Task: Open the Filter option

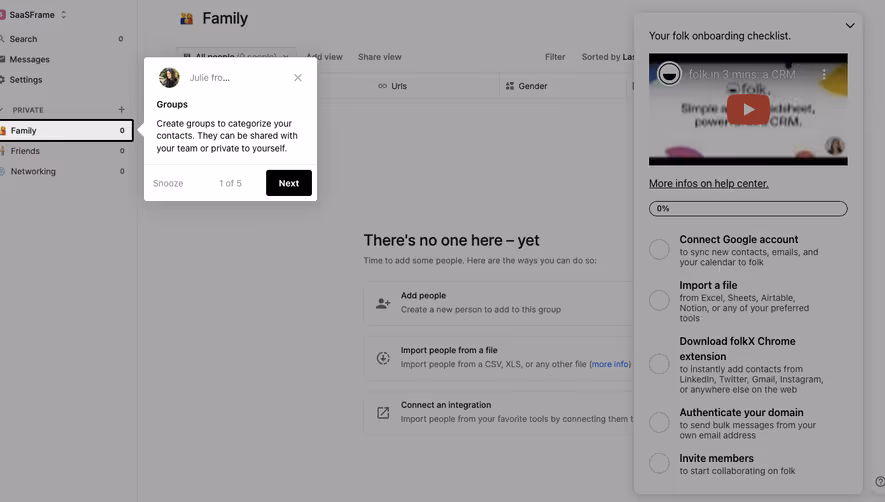Action: pyautogui.click(x=555, y=57)
